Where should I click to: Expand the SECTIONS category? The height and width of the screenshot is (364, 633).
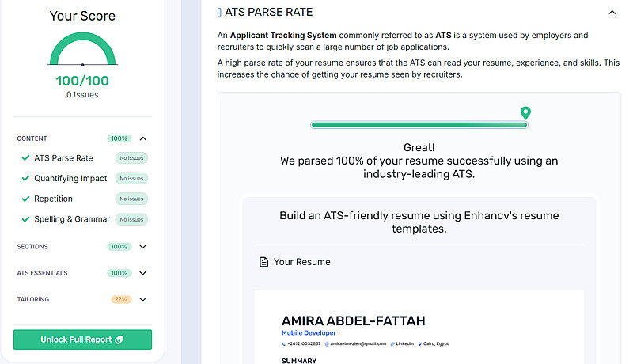coord(143,247)
